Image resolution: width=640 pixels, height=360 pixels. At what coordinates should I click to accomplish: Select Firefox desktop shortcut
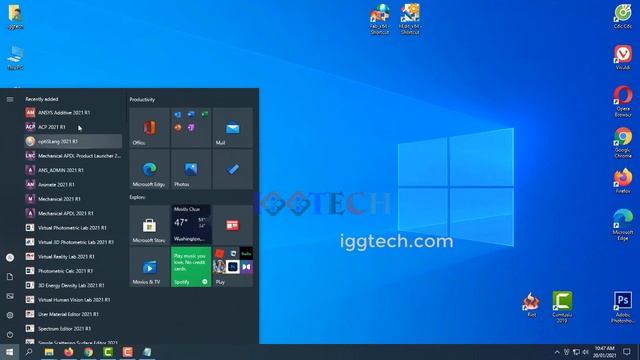pos(622,181)
